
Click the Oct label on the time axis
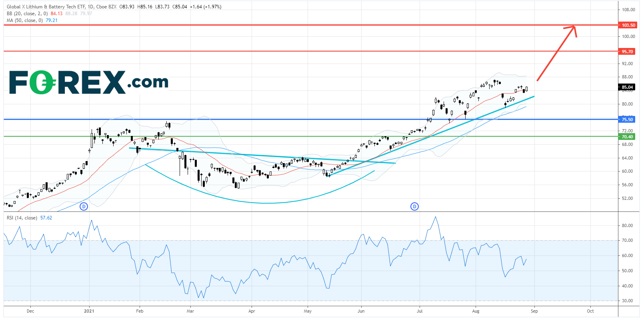coord(590,311)
